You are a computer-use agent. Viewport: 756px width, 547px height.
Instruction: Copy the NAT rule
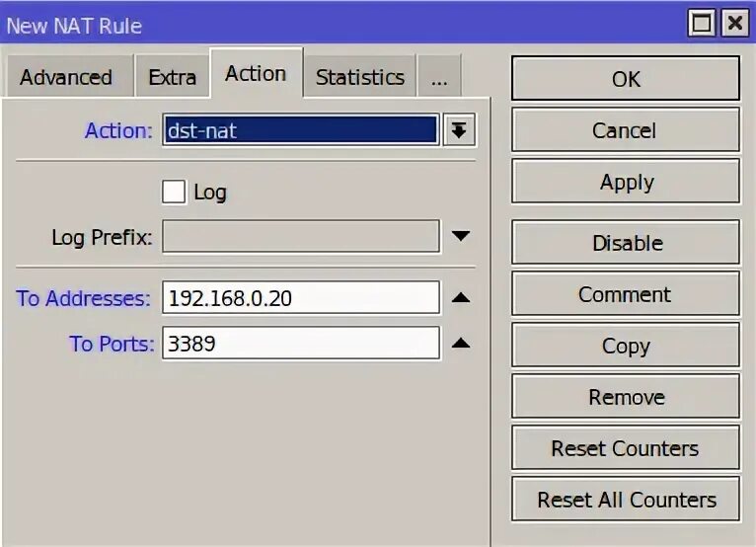tap(626, 346)
